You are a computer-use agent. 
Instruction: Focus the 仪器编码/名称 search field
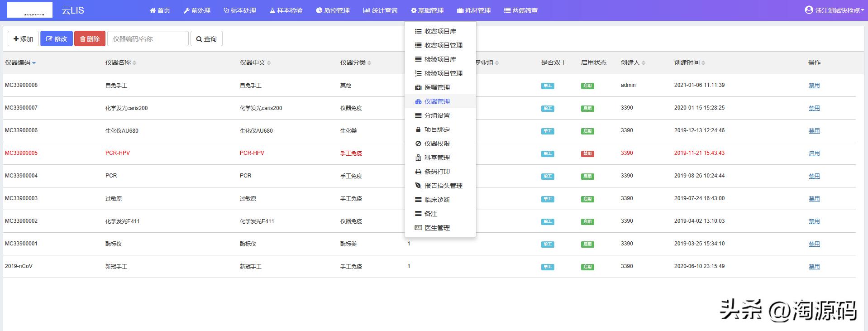click(148, 39)
